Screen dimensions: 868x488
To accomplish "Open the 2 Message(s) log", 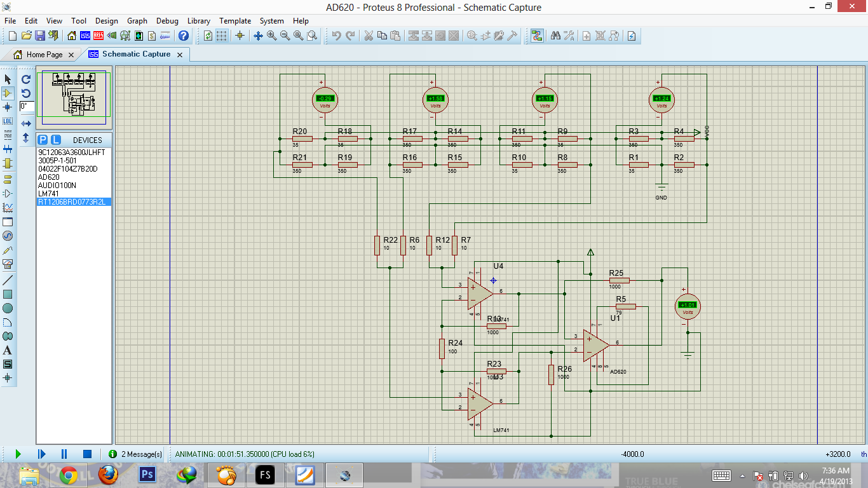I will (x=136, y=454).
